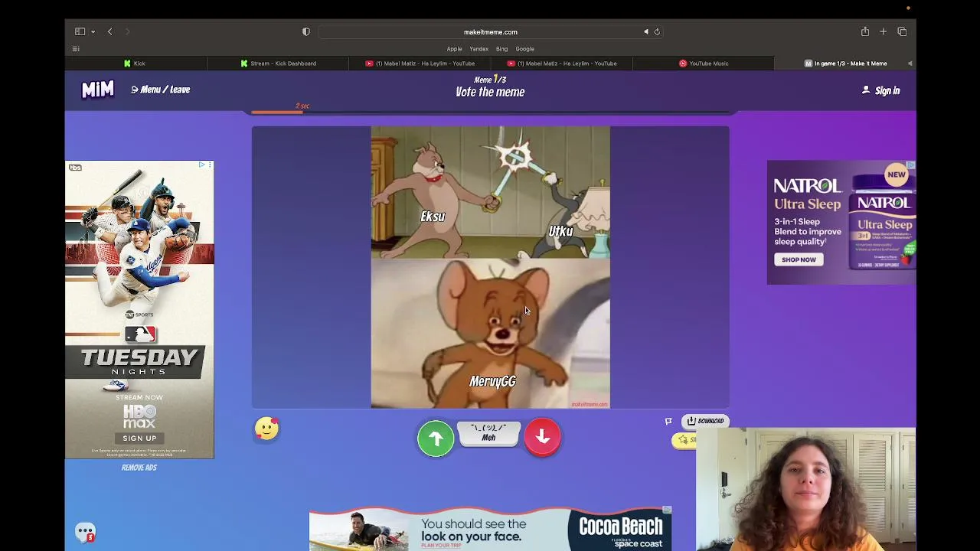The image size is (980, 551).
Task: Open Safari share menu
Action: pyautogui.click(x=864, y=31)
